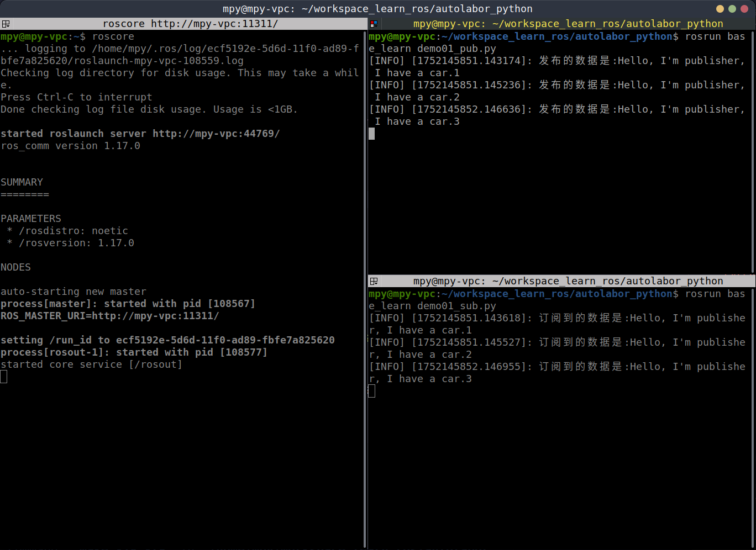756x550 pixels.
Task: Click the '[1752145851.143174]' timestamp log line
Action: click(x=557, y=61)
